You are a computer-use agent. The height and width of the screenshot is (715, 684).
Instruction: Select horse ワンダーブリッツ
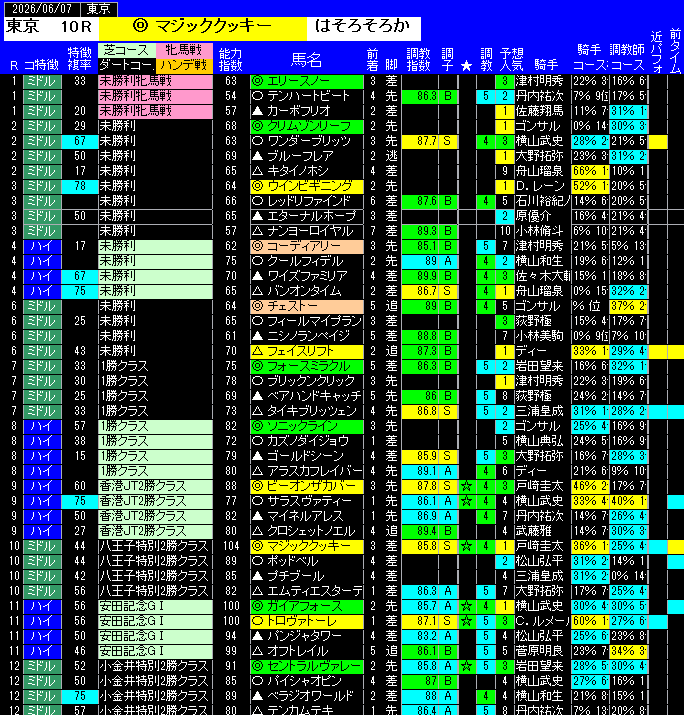click(306, 141)
